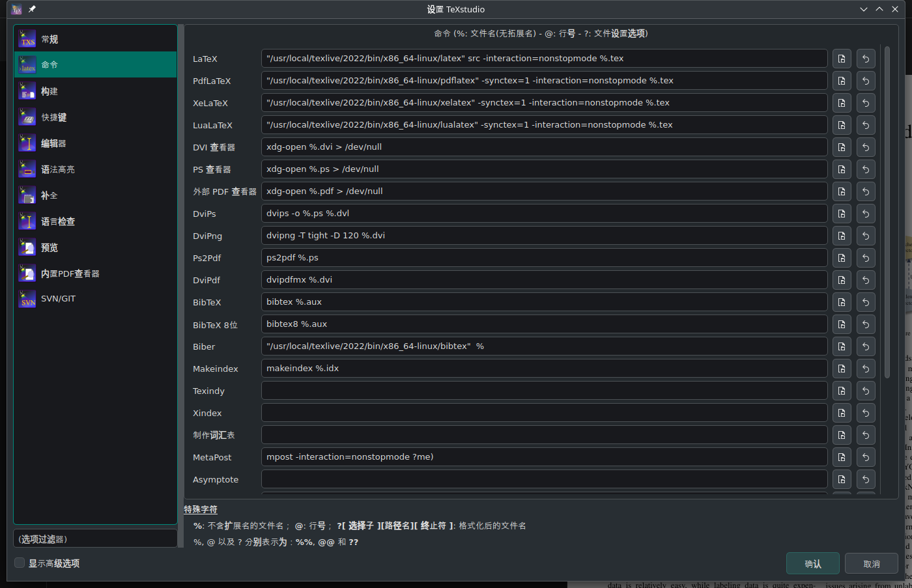The height and width of the screenshot is (588, 912).
Task: Open 补全 settings page
Action: [96, 195]
